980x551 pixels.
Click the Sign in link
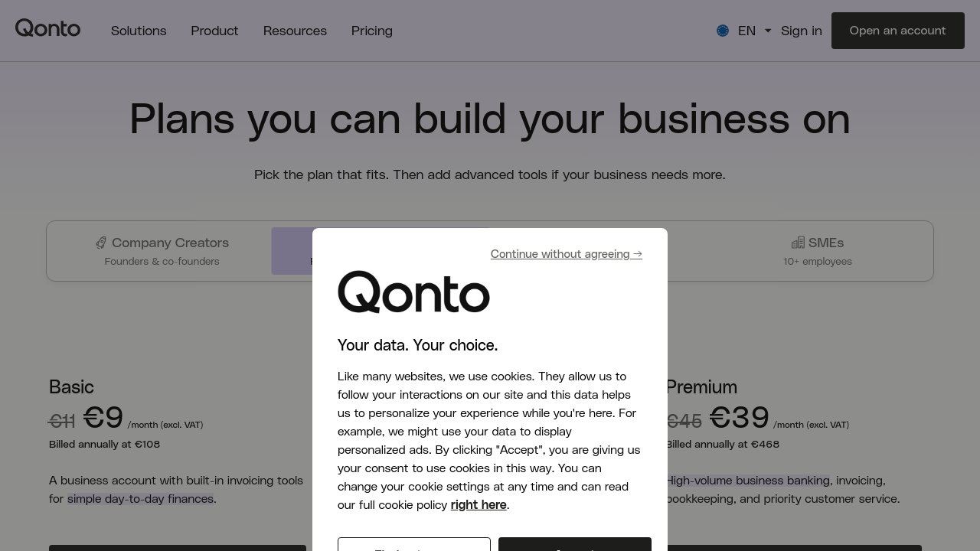801,31
